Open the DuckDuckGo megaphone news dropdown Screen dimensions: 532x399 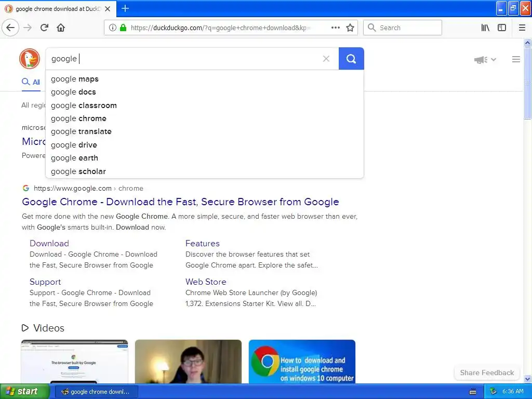(x=485, y=60)
